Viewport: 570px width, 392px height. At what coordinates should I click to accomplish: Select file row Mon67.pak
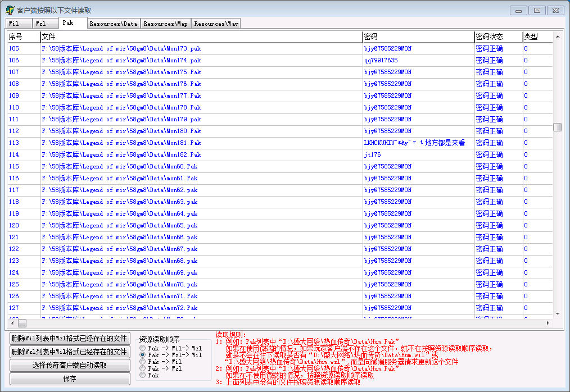point(280,249)
